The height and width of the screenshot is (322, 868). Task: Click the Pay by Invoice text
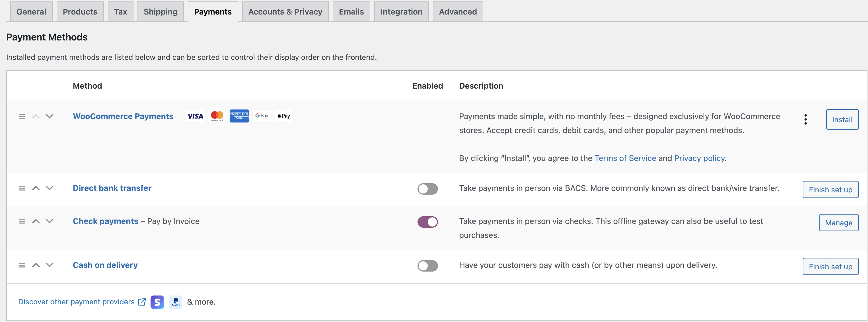[x=173, y=221]
